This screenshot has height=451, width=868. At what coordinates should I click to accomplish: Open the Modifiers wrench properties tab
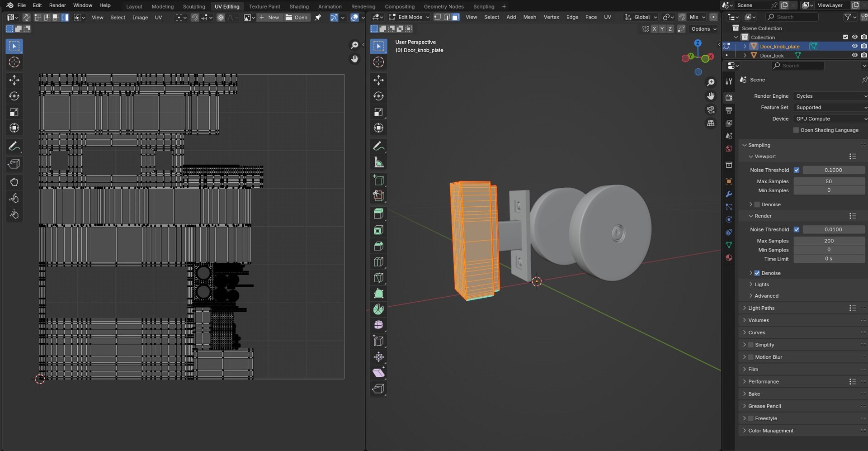[729, 194]
